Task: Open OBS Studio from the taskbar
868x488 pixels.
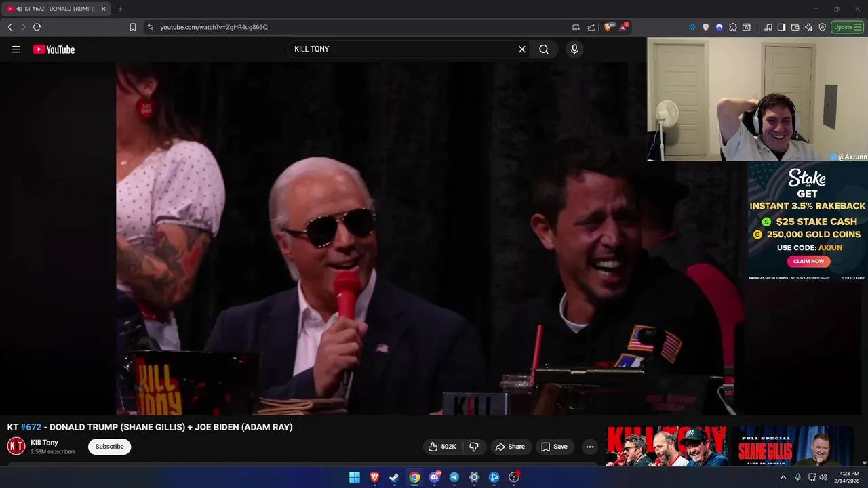Action: [x=514, y=477]
